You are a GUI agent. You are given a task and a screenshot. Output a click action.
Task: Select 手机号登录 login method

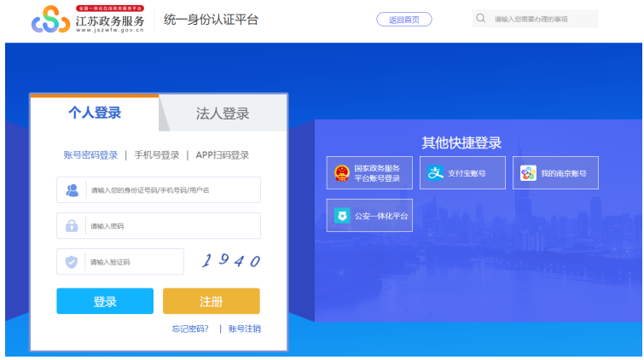tap(157, 155)
